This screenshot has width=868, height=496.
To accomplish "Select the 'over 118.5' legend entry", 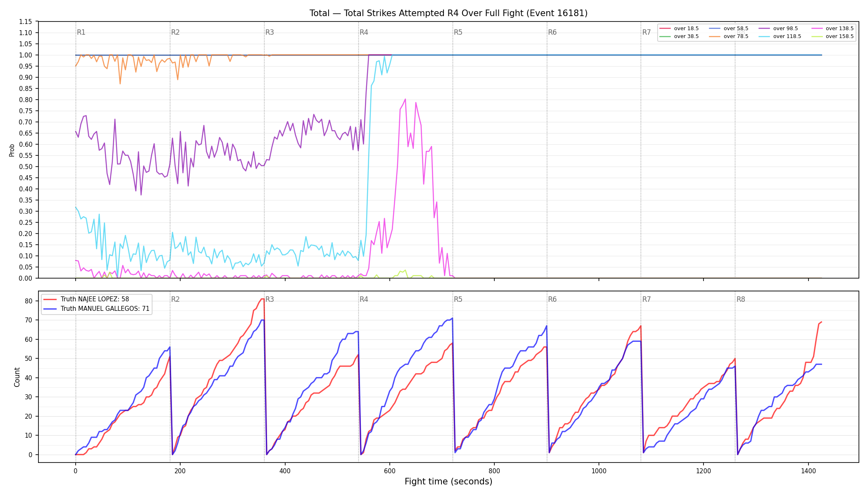I will click(780, 36).
